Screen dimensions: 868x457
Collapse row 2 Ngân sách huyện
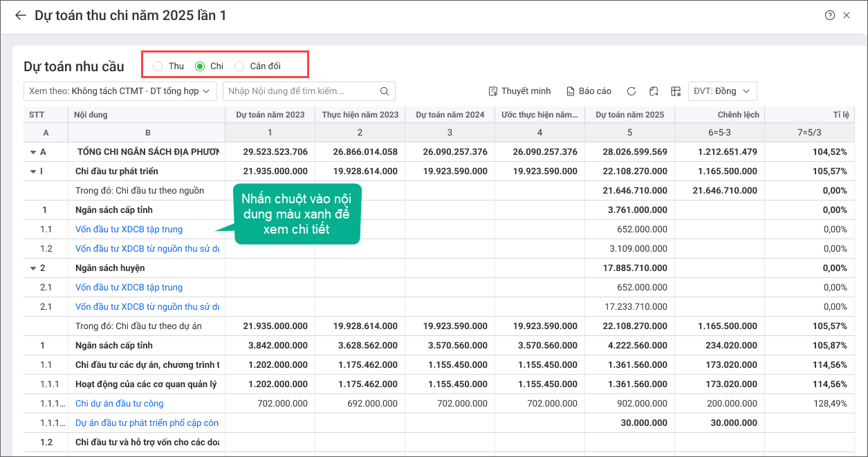tap(33, 268)
